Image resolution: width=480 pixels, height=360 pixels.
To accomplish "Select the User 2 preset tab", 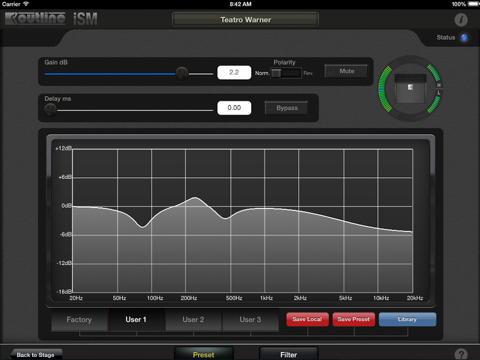I will (x=193, y=320).
